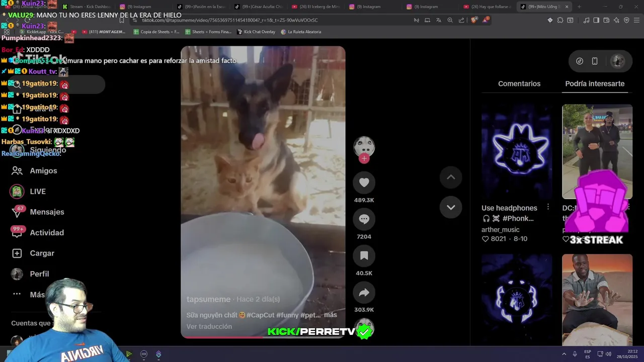Screen dimensions: 644x362
Task: Go to the previous video using up chevron
Action: click(x=451, y=177)
